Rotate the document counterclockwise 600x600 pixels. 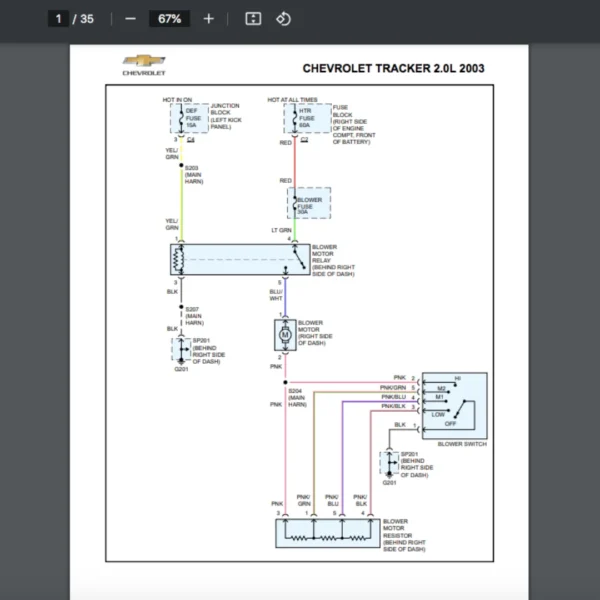(283, 18)
